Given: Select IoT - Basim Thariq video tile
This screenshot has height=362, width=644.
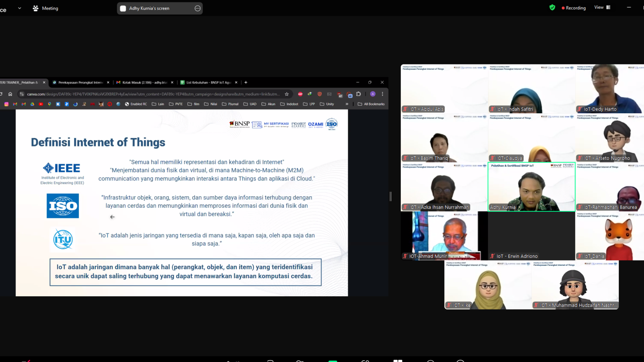Looking at the screenshot, I should pyautogui.click(x=444, y=138).
